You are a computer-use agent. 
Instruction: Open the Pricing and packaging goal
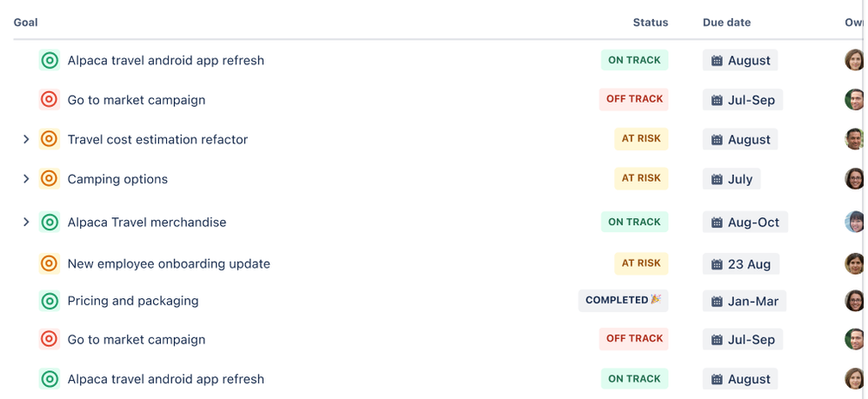(x=133, y=301)
